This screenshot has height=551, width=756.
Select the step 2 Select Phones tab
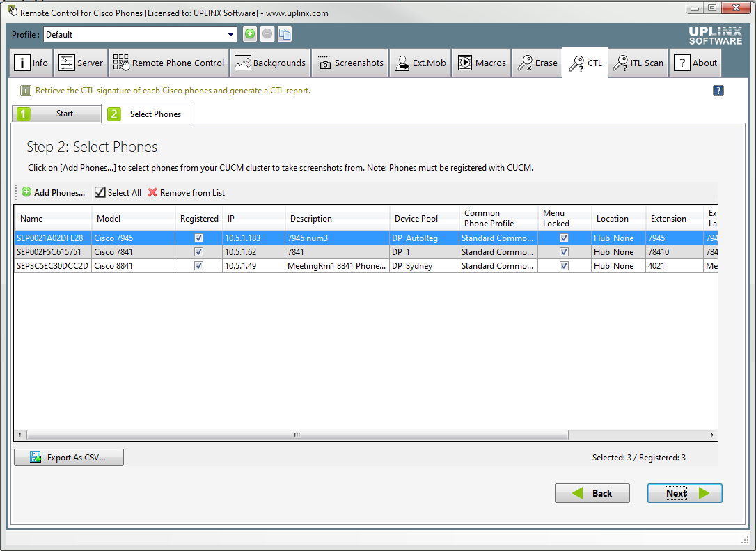(x=148, y=114)
